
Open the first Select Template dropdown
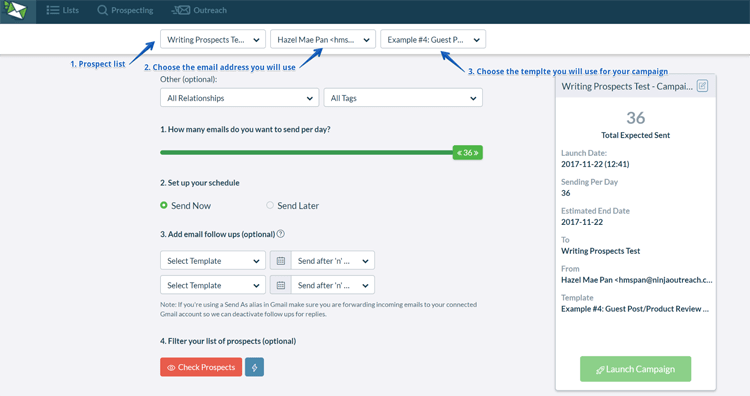click(x=213, y=261)
